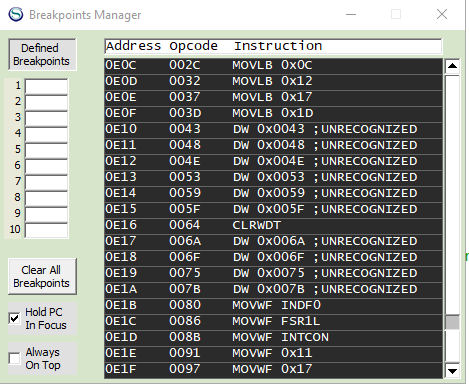This screenshot has height=386, width=469.
Task: Click breakpoint input field 5
Action: point(46,150)
